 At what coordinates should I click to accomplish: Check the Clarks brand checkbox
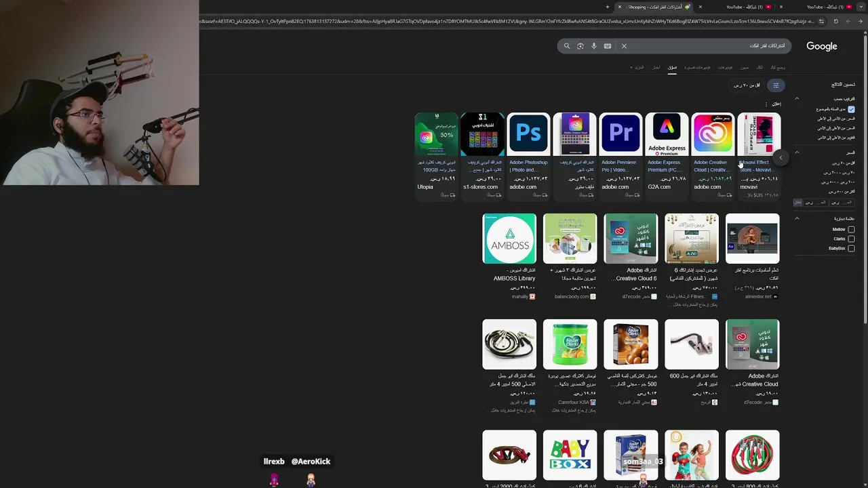tap(851, 239)
